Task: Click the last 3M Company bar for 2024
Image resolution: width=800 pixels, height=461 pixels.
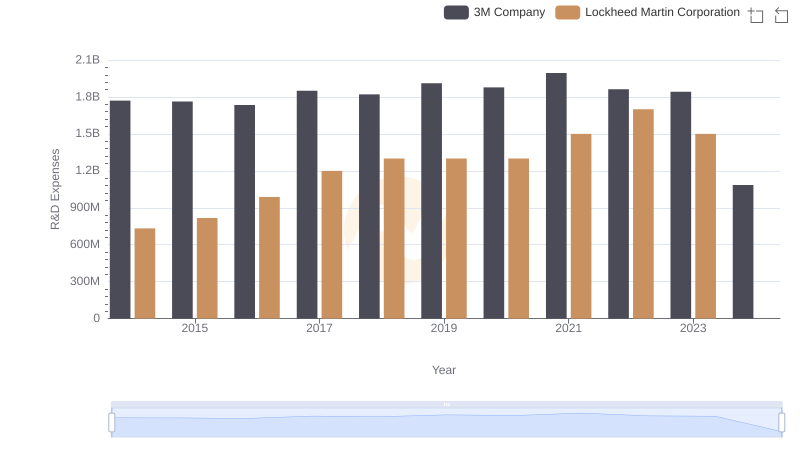Action: click(x=743, y=252)
